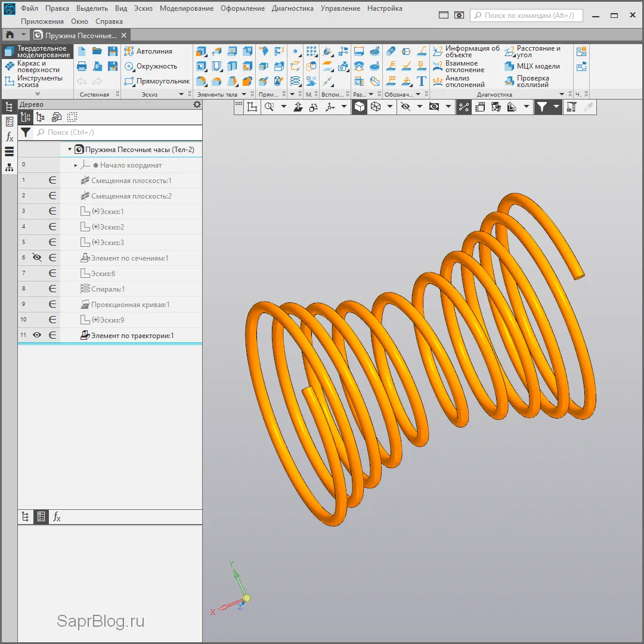Open the МЦХ модели calculation tool
The height and width of the screenshot is (644, 644).
(x=532, y=66)
